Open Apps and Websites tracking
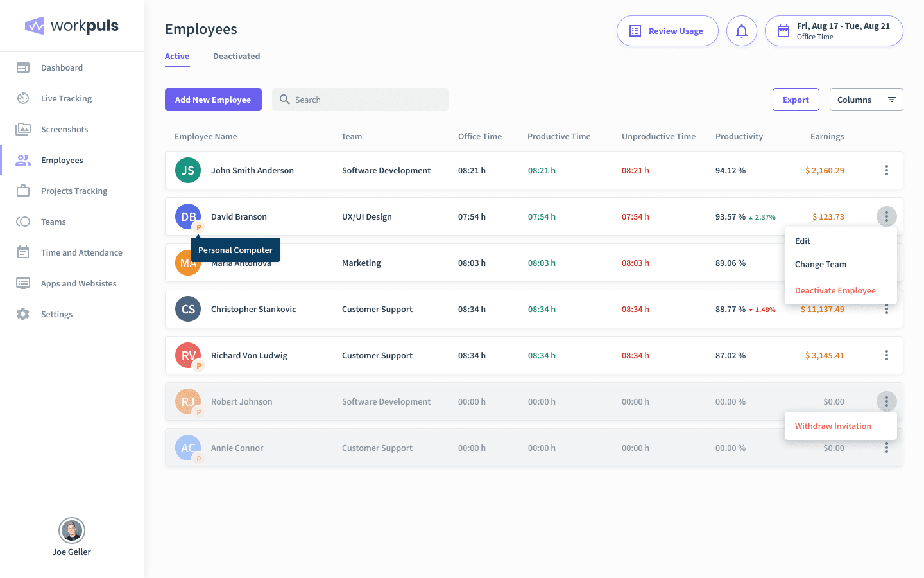This screenshot has width=924, height=578. [78, 283]
